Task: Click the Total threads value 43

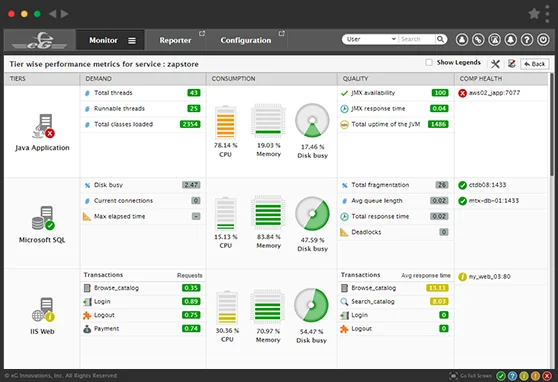Action: (194, 93)
